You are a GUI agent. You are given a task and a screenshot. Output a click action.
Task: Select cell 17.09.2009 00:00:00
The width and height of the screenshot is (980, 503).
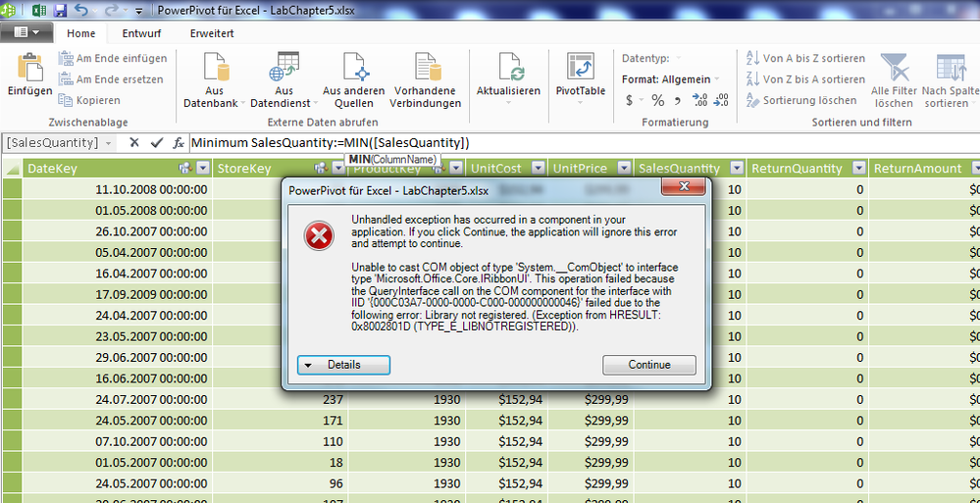click(x=118, y=295)
